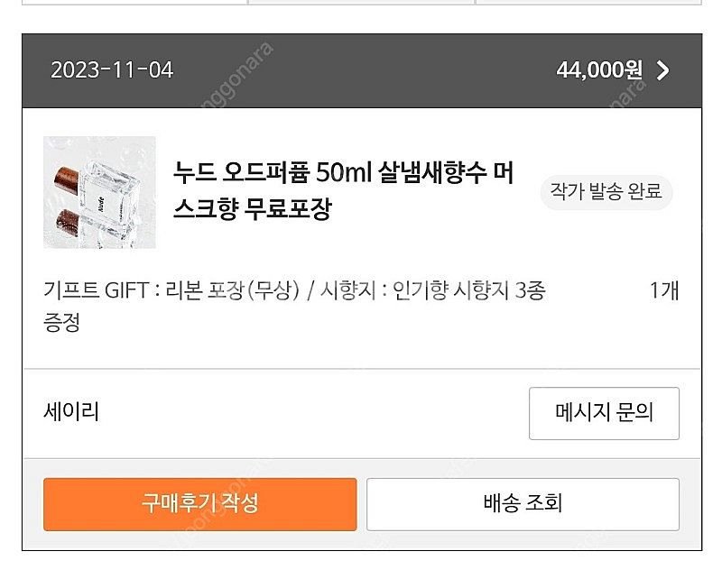Click the 메시지 문의 button
Image resolution: width=722 pixels, height=588 pixels.
[x=604, y=413]
